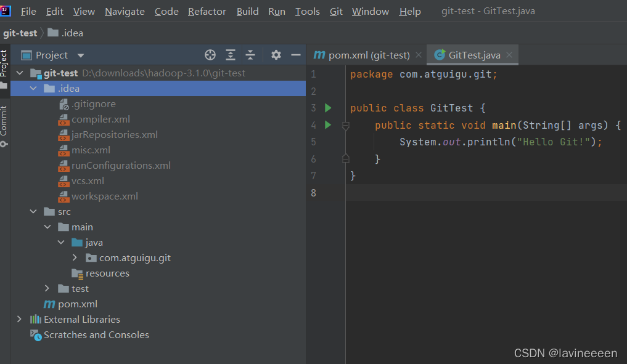Click the compiler.xml file icon
Screen dimensions: 627x364
(64, 119)
